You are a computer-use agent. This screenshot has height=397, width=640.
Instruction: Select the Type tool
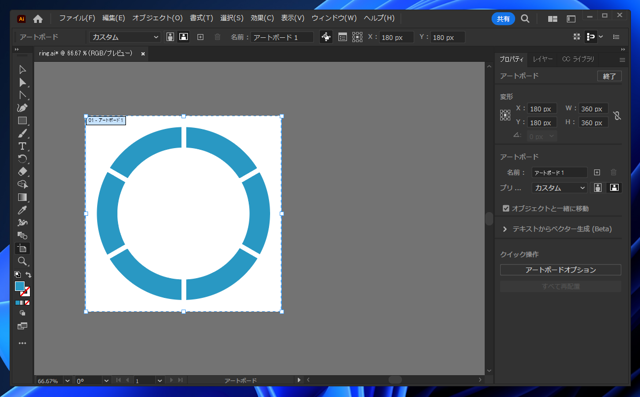[22, 146]
